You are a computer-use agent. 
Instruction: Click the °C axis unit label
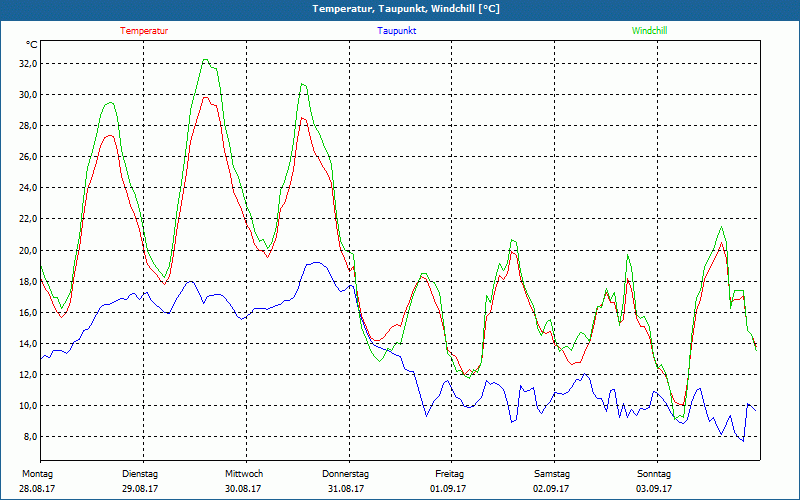click(x=31, y=45)
